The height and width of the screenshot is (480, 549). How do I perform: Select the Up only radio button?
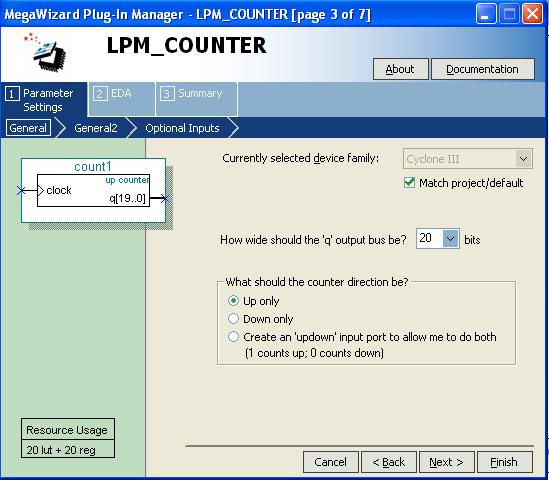point(233,301)
